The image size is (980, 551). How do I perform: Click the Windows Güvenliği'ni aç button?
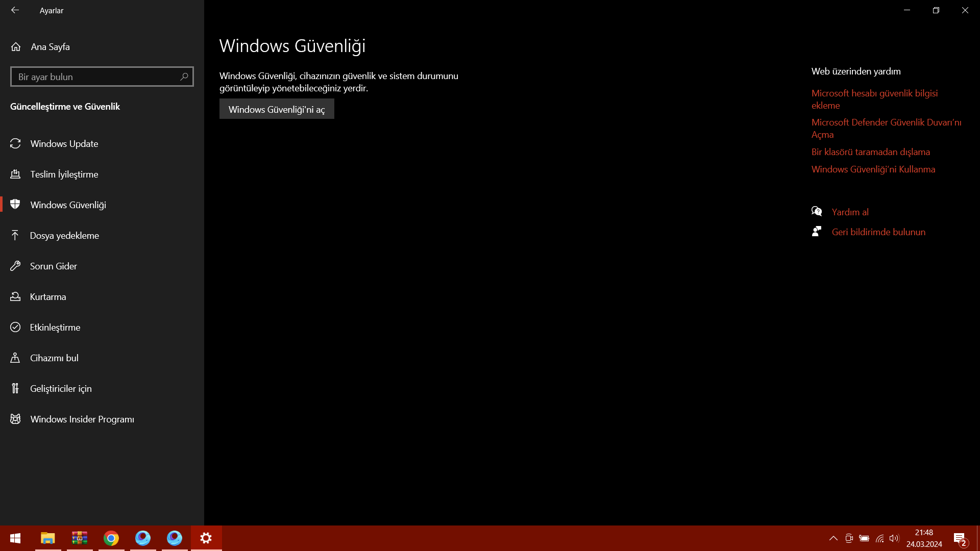[x=277, y=109]
